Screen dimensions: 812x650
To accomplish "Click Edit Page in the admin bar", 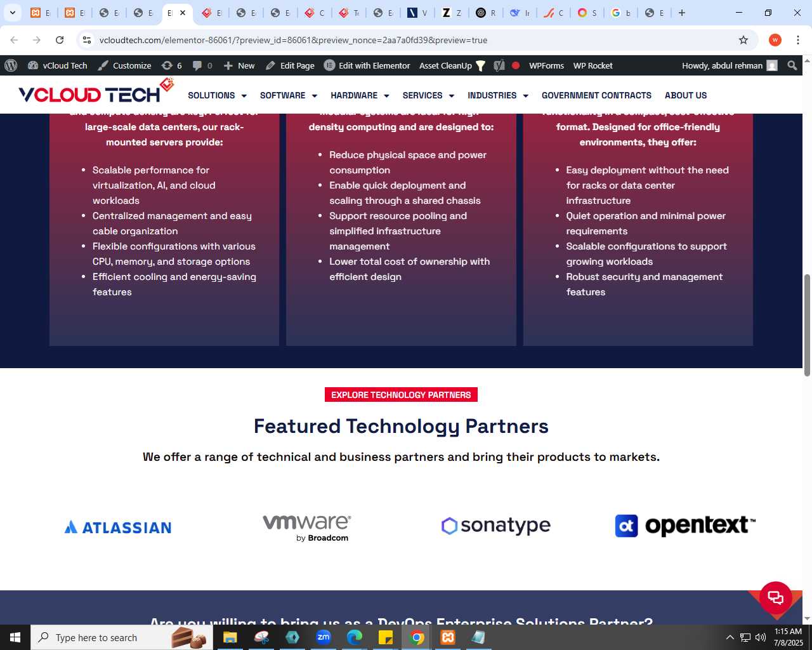I will 290,65.
